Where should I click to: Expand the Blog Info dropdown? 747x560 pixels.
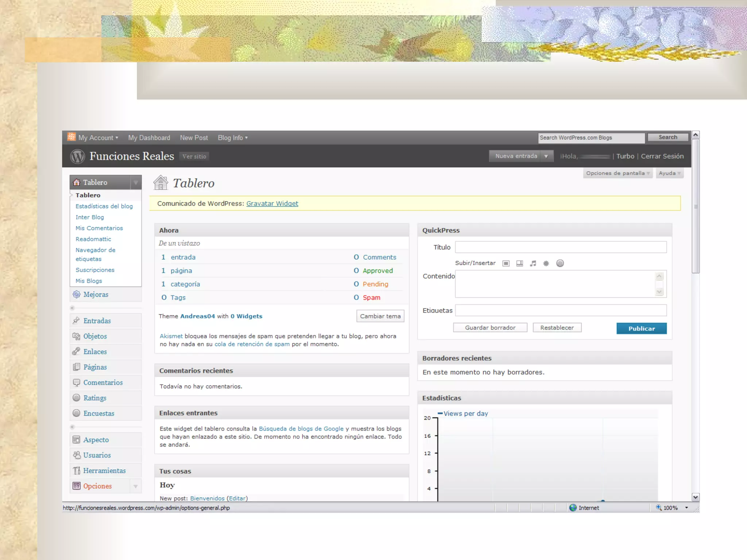[x=233, y=138]
